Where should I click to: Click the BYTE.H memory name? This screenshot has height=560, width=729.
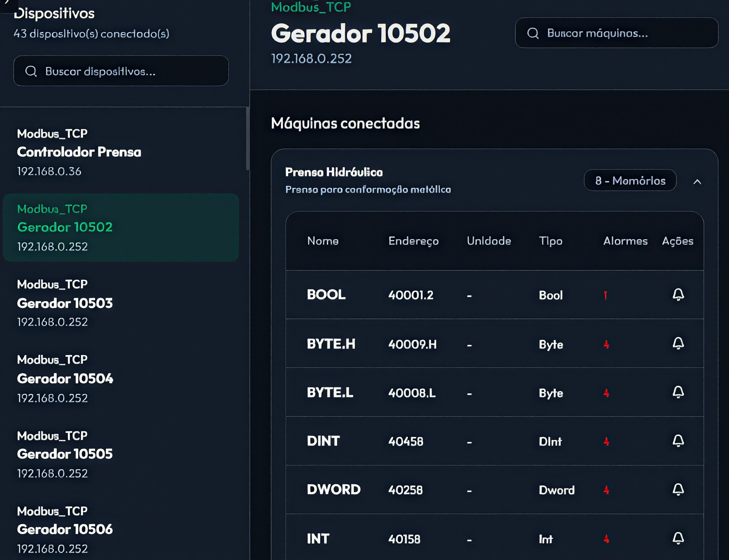331,344
